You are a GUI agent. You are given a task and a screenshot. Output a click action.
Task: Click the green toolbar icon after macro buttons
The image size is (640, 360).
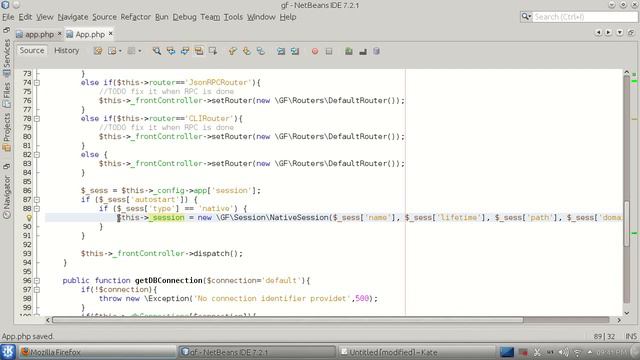pos(349,51)
